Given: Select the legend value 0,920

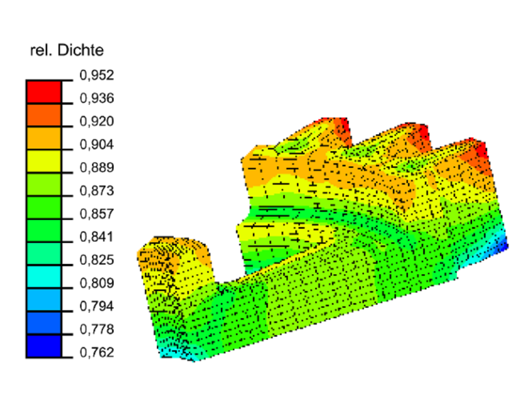Looking at the screenshot, I should point(97,121).
